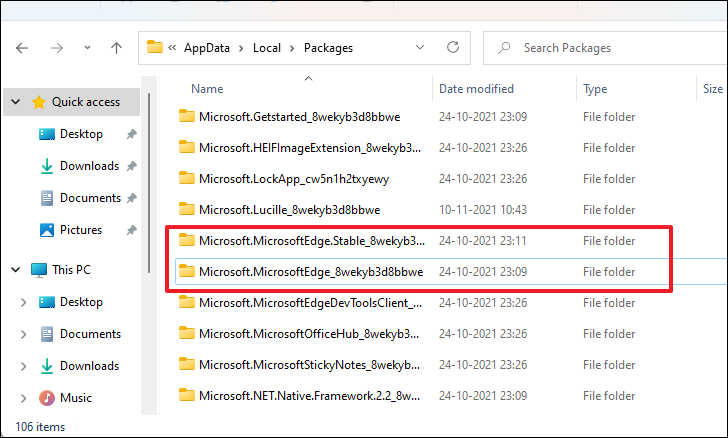Select the Microsoft.NET.Native.Framework.2.2 folder
728x438 pixels.
pos(309,396)
